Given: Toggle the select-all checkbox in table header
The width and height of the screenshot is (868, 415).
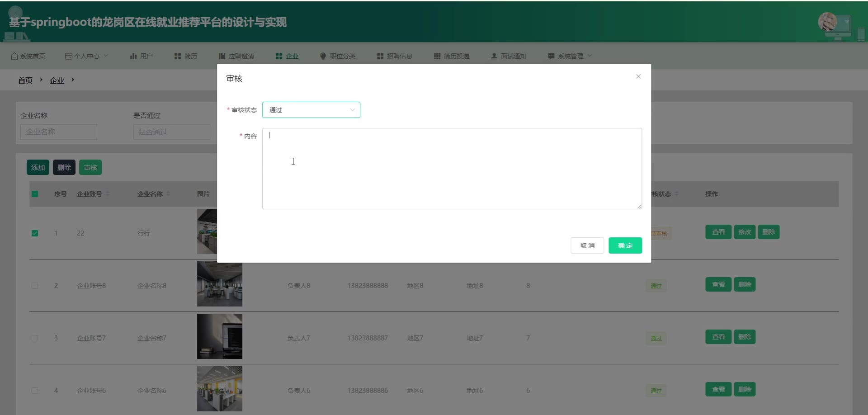Looking at the screenshot, I should [35, 194].
